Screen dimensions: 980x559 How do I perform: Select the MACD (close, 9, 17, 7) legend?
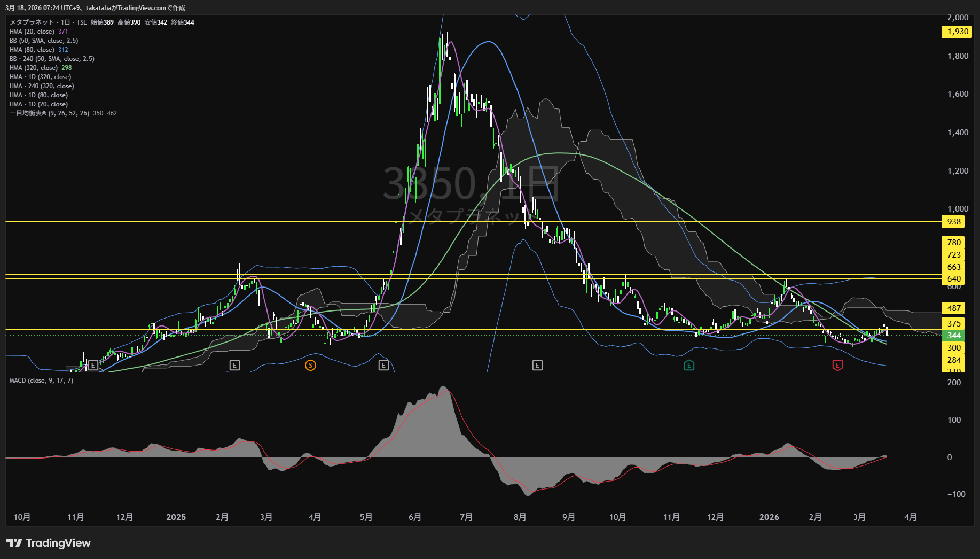(41, 381)
